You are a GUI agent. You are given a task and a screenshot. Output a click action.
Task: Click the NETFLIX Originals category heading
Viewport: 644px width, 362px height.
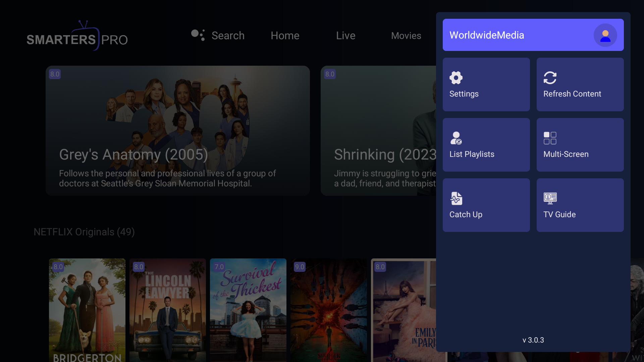84,232
